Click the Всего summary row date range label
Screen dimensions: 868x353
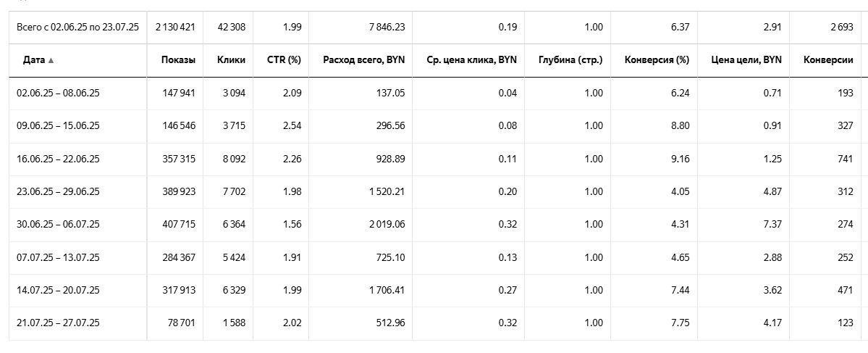(77, 27)
